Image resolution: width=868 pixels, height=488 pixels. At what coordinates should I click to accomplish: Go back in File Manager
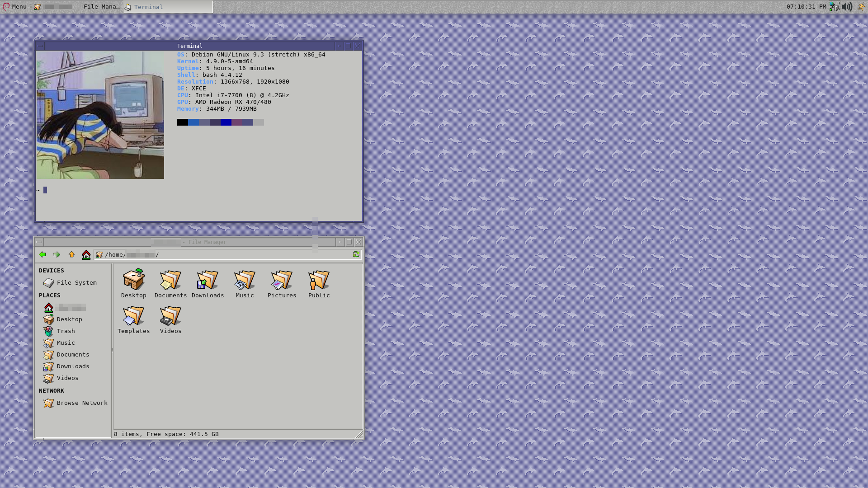[42, 255]
